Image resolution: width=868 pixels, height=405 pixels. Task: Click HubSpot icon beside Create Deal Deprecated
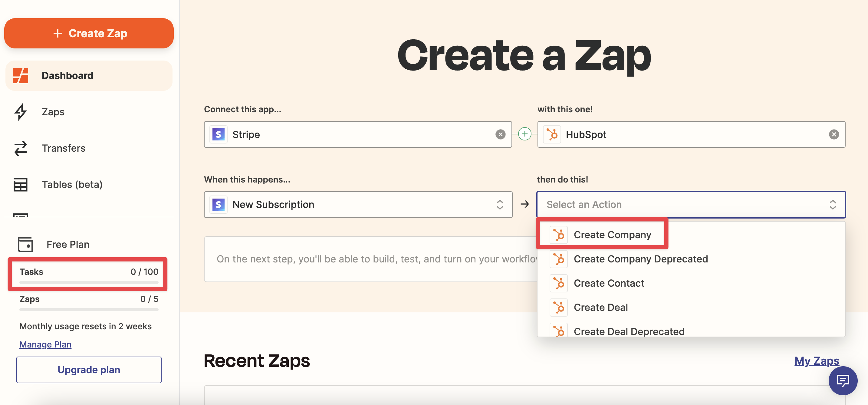(558, 330)
